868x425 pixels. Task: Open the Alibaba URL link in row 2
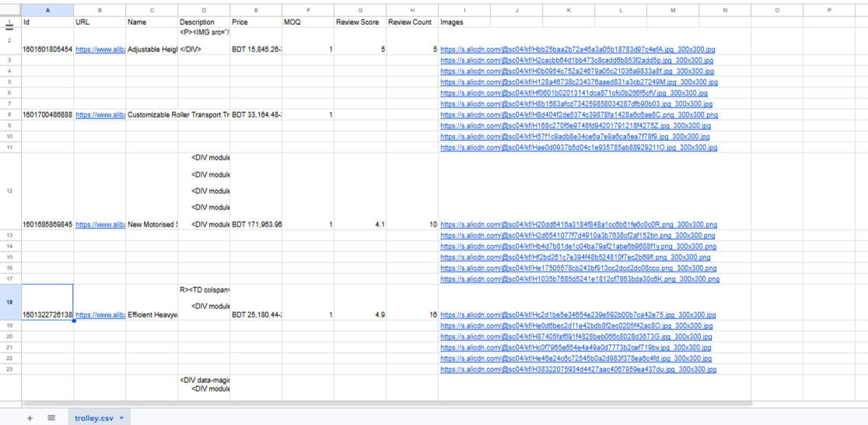click(100, 49)
